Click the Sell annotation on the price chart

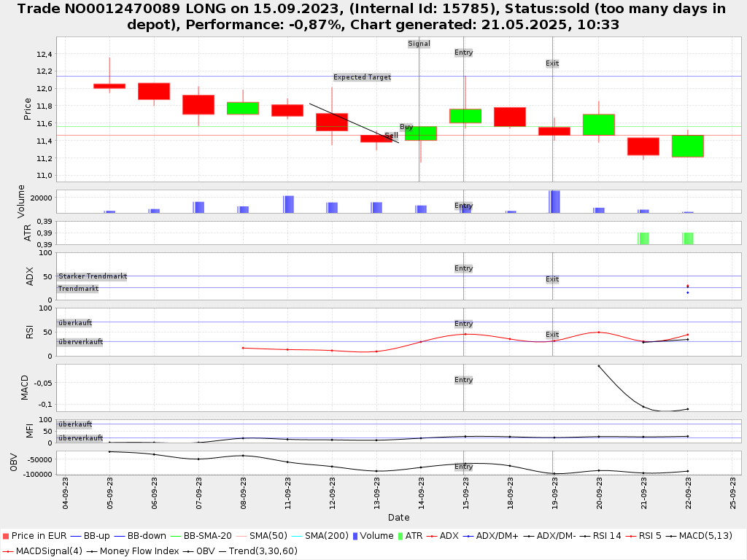coord(391,136)
